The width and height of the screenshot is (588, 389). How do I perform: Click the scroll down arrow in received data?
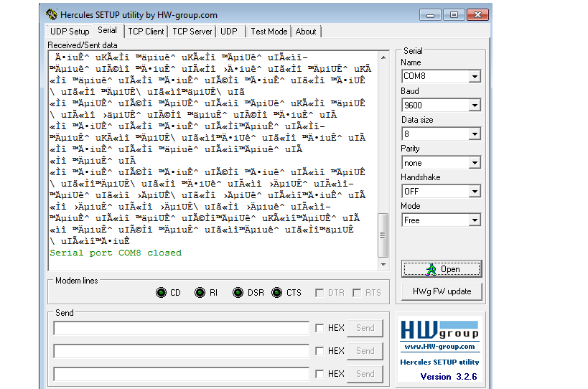[383, 265]
